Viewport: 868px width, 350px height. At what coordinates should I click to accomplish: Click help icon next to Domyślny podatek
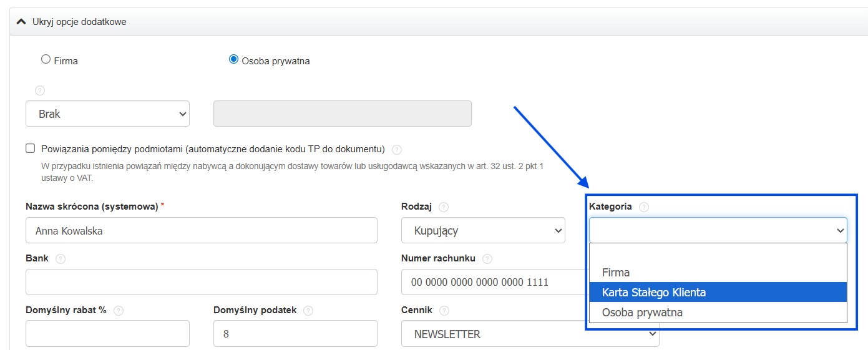(x=308, y=311)
